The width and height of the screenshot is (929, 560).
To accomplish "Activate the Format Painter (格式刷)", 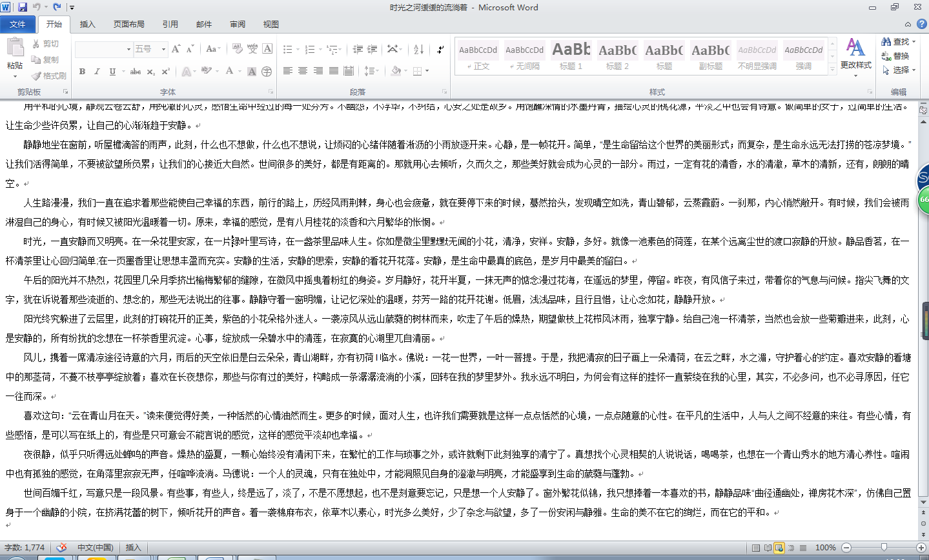I will [49, 75].
